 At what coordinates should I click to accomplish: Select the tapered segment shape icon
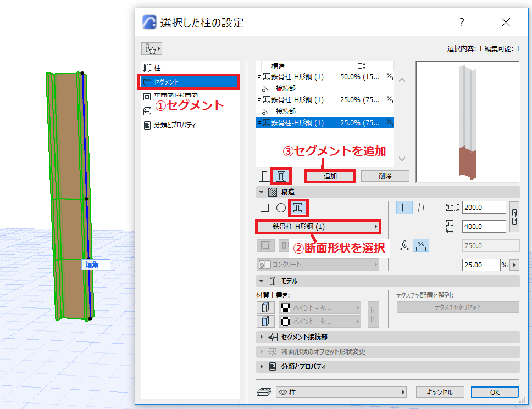[421, 208]
